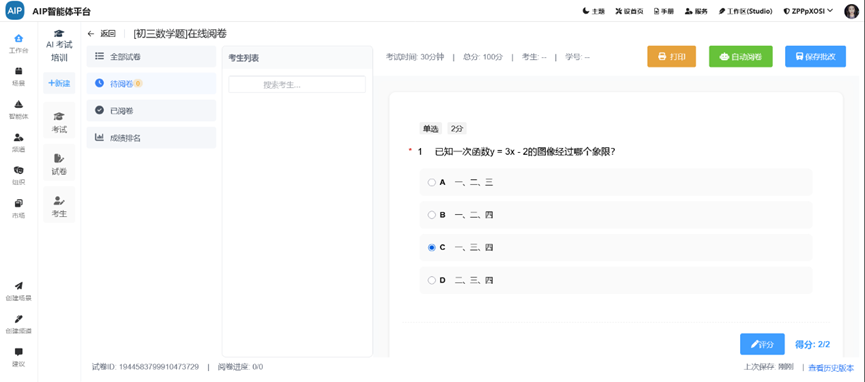Toggle 主题 theme moon icon
865x382 pixels.
coord(586,11)
